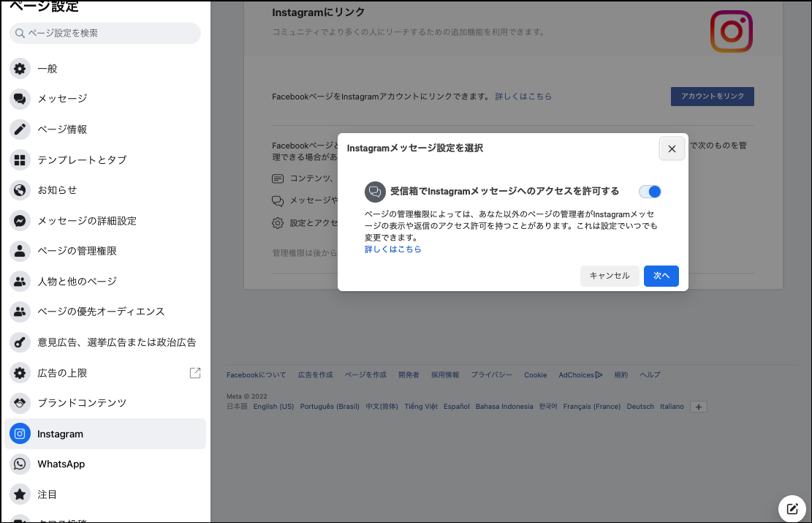Click the 人物と他のページ people icon
Screen dimensions: 812x523
coord(20,282)
